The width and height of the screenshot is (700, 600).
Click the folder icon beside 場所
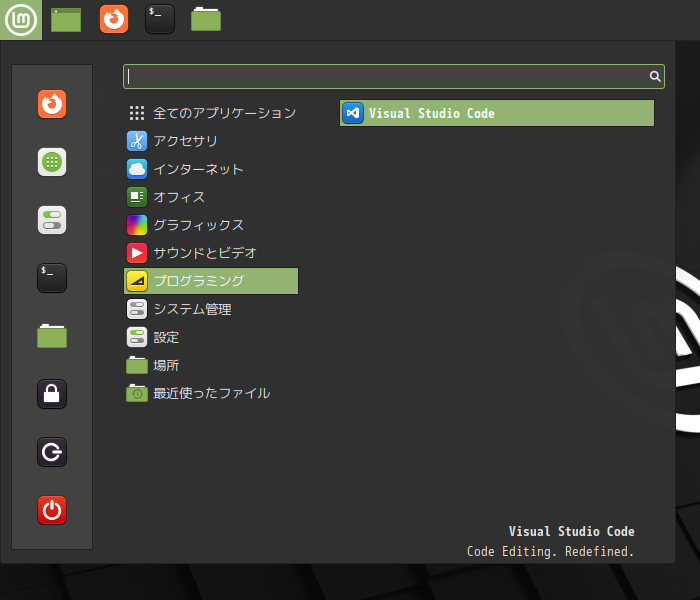pos(137,365)
